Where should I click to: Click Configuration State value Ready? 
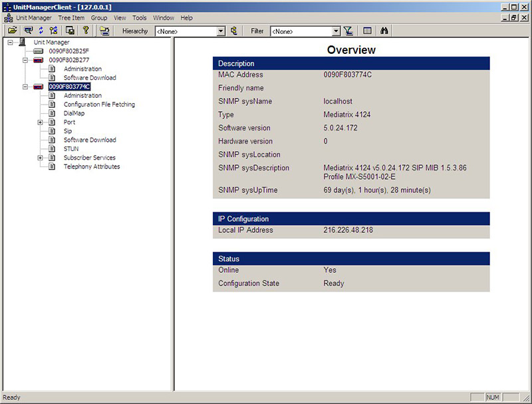pyautogui.click(x=334, y=284)
